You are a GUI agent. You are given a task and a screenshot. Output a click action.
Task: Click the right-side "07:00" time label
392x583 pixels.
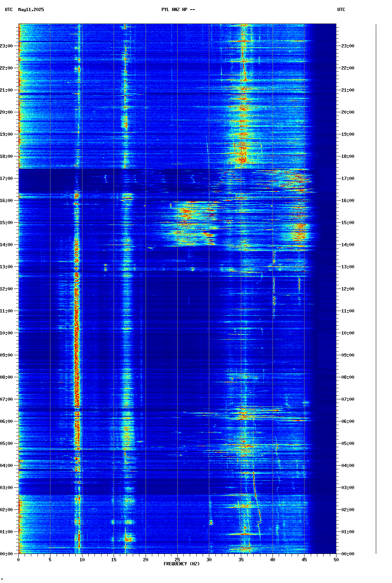pyautogui.click(x=348, y=399)
